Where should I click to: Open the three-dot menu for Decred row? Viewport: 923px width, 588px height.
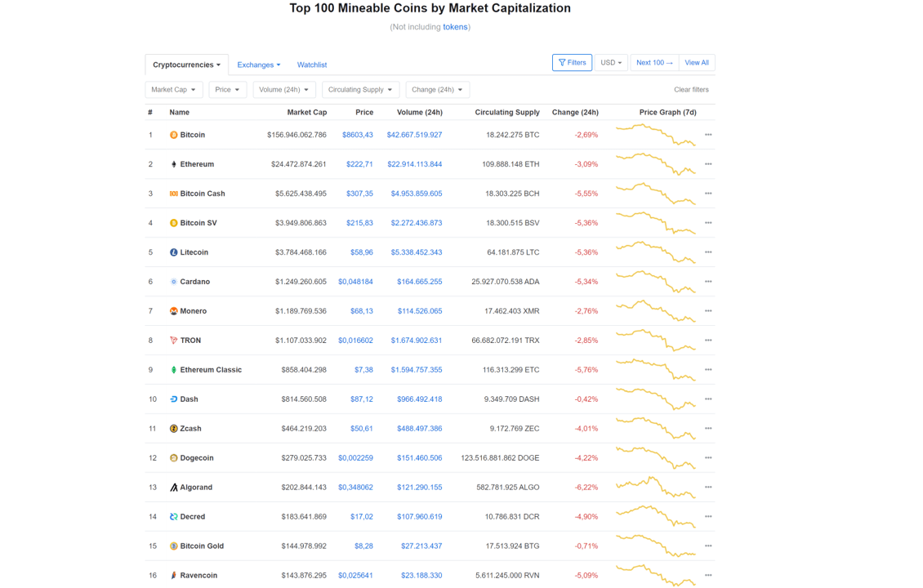(708, 517)
